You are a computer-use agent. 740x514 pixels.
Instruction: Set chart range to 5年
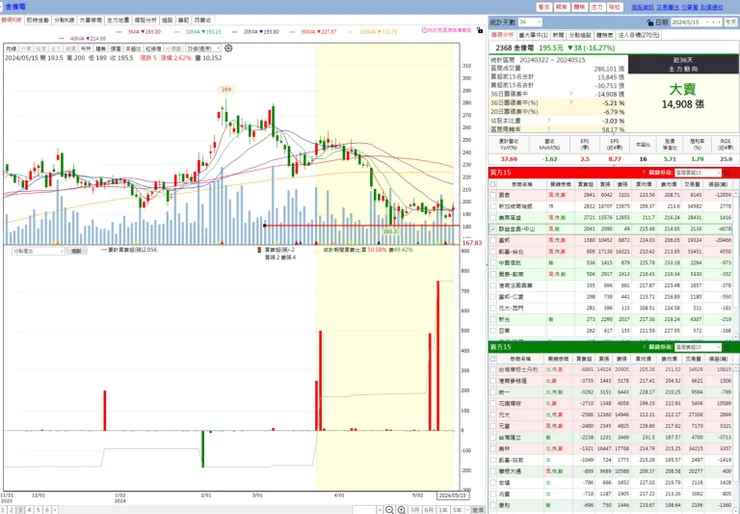[x=457, y=510]
